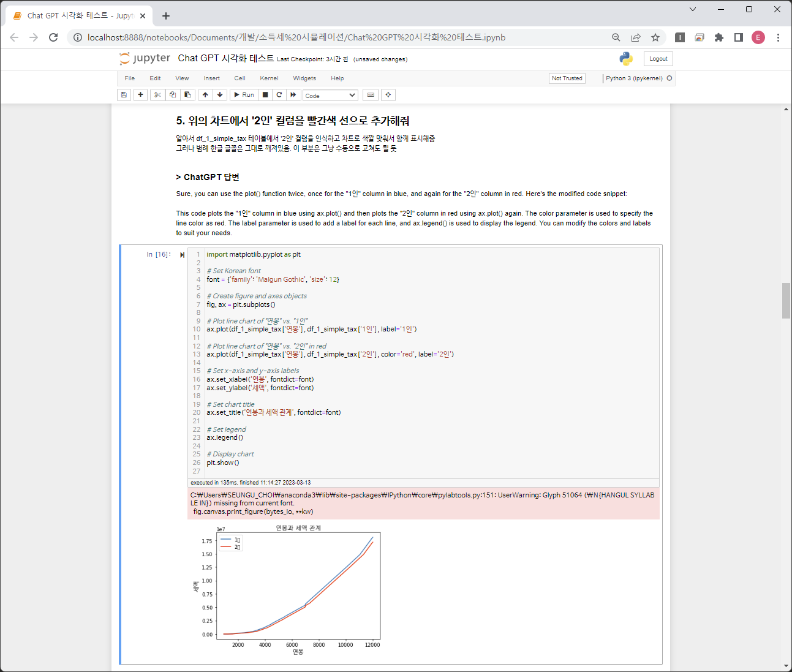Click the nbextensions crosshair toolbar icon

tap(388, 95)
